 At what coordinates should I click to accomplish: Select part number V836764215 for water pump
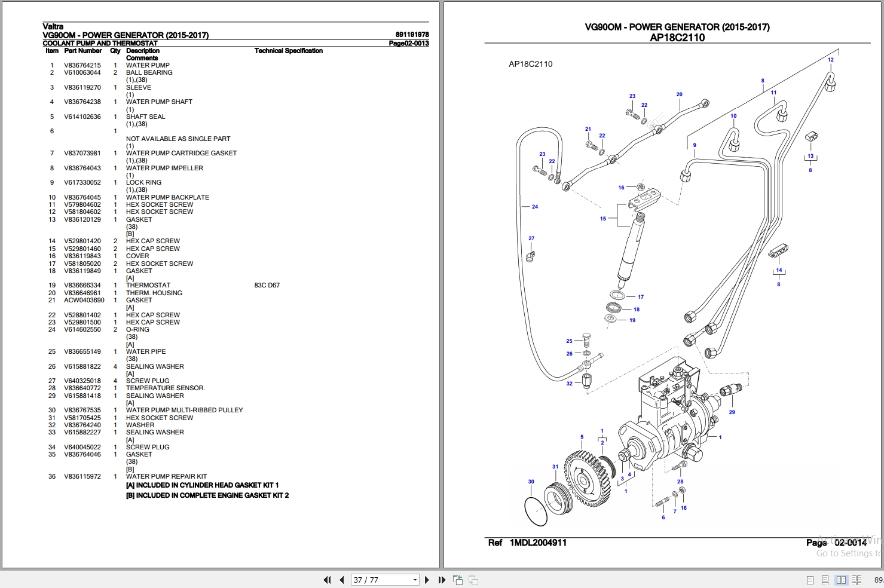tap(82, 65)
